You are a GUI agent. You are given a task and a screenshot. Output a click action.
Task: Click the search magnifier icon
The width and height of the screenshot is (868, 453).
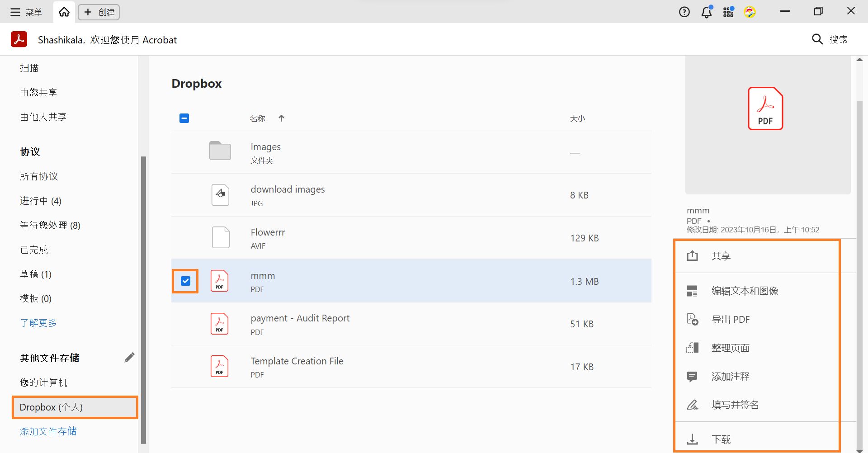[817, 39]
